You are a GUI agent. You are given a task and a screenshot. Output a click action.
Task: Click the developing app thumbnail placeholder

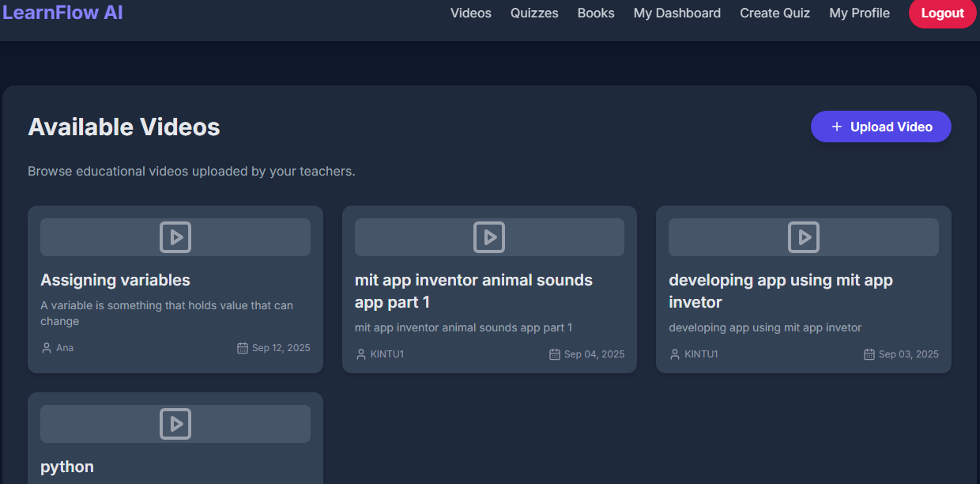(804, 237)
